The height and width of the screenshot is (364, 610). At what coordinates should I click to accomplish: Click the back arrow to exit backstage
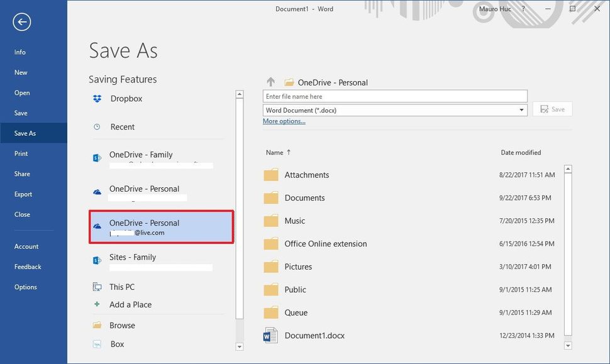click(x=21, y=21)
